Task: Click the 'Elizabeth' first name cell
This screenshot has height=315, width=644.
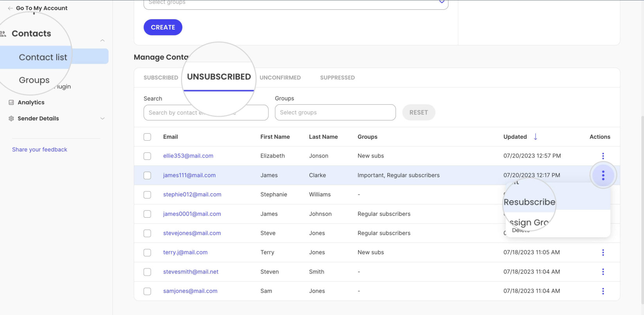Action: click(273, 156)
